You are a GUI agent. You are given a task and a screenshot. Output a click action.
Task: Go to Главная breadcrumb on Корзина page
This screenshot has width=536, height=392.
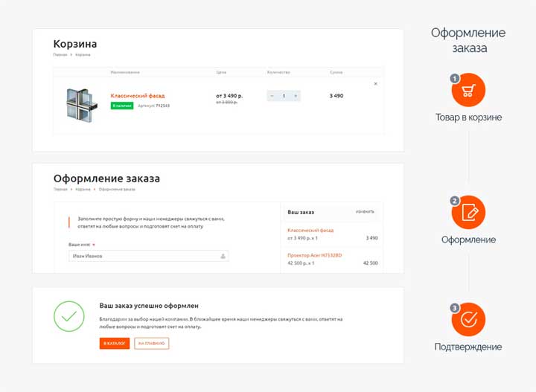coord(60,55)
